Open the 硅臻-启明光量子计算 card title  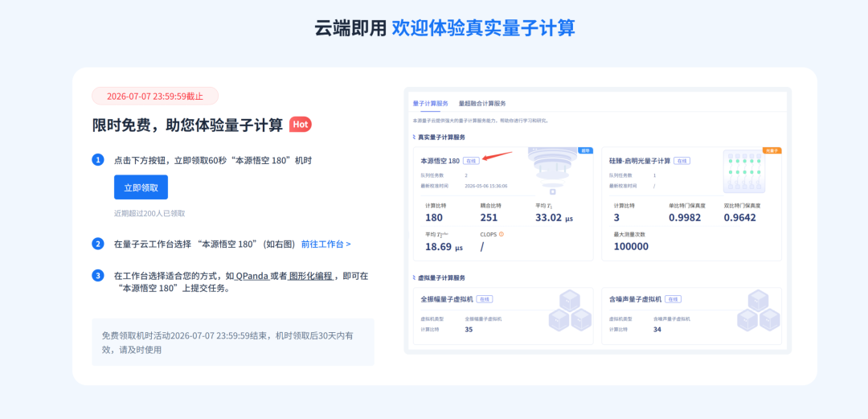[640, 161]
